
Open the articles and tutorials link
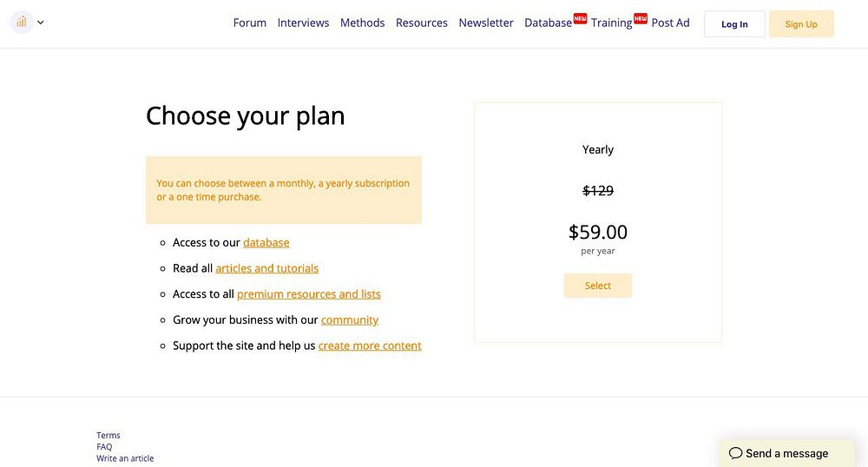(x=266, y=268)
